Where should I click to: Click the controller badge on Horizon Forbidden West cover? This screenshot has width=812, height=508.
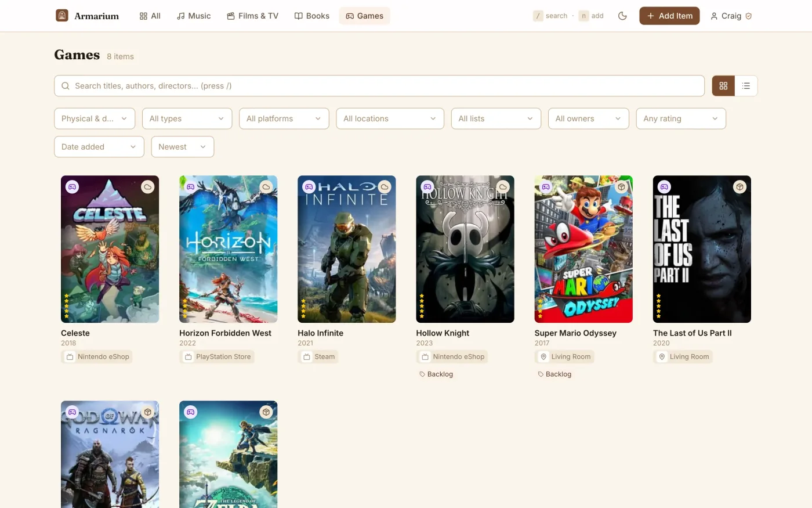190,187
